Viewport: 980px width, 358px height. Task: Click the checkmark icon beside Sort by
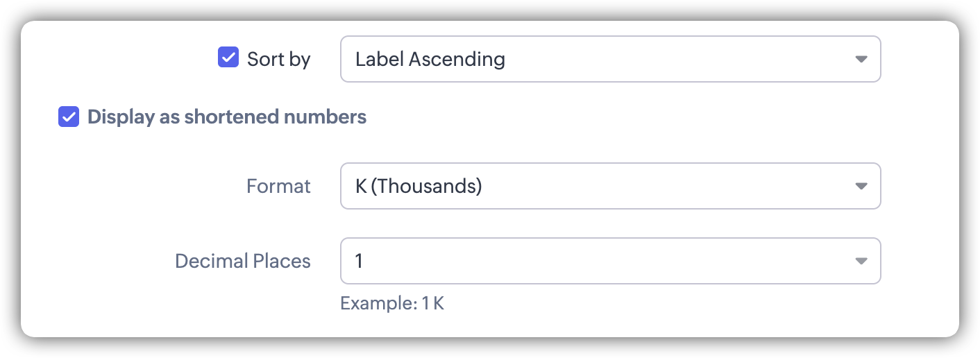pyautogui.click(x=228, y=58)
